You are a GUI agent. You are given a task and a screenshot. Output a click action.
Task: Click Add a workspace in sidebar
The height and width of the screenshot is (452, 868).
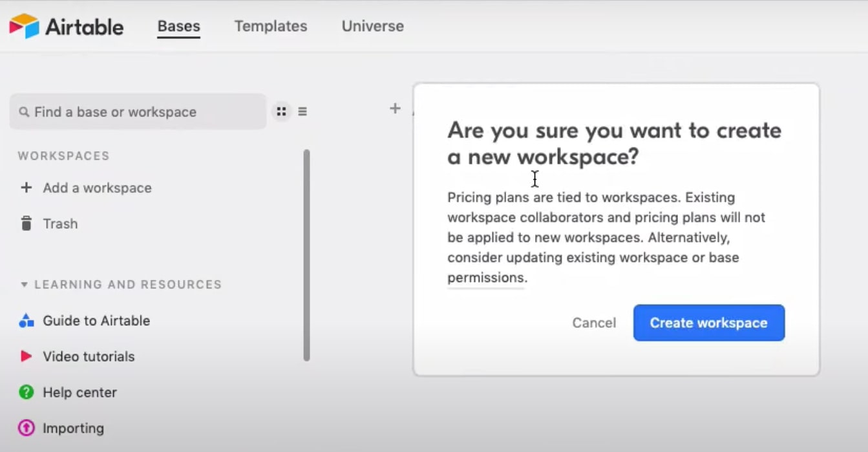(97, 188)
